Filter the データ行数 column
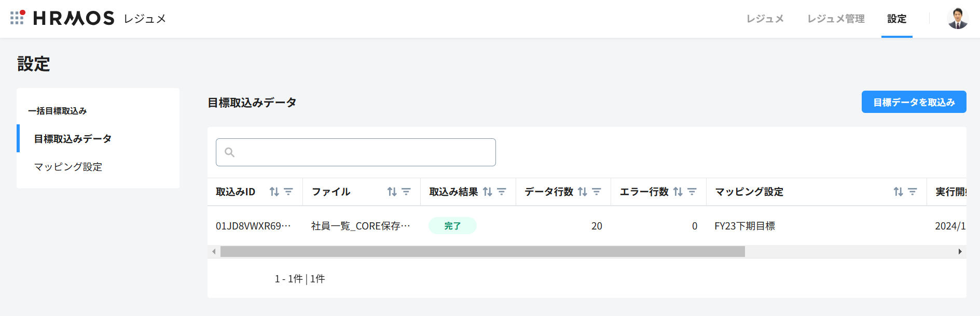 (597, 192)
